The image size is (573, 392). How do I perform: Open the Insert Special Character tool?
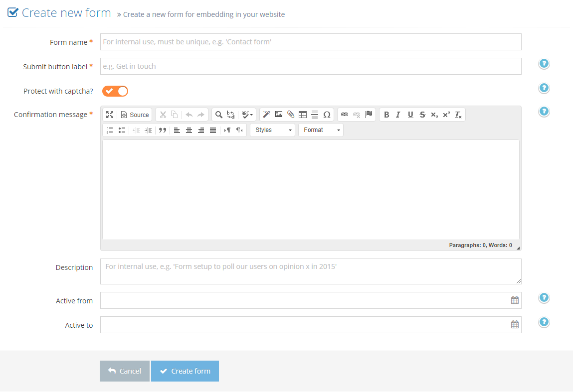tap(327, 115)
